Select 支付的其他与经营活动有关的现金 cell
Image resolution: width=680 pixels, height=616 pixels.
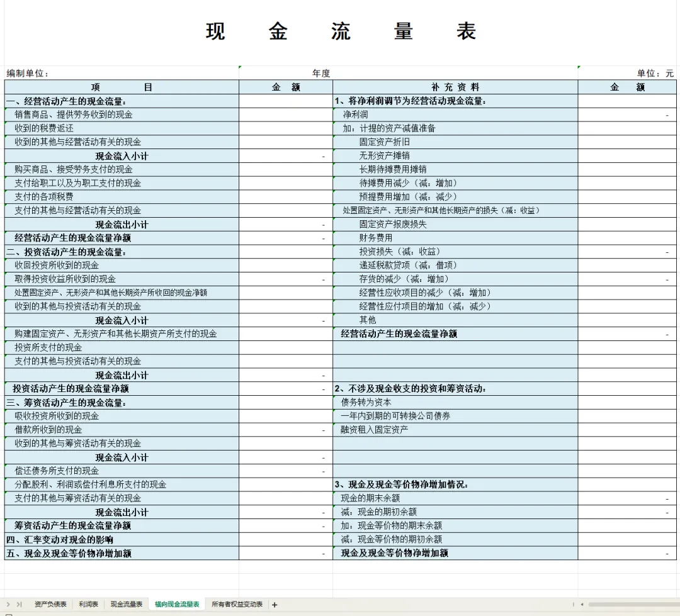(x=122, y=211)
